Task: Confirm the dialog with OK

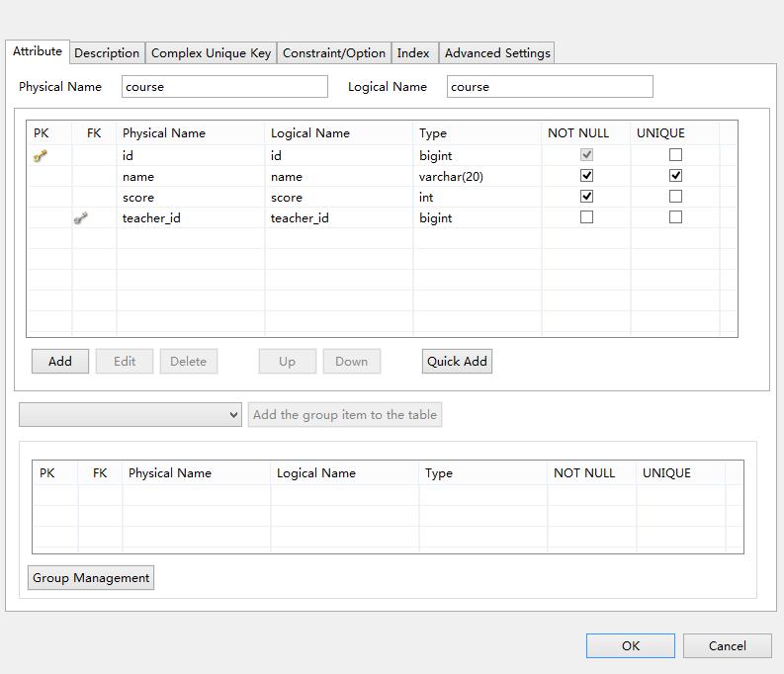Action: pyautogui.click(x=631, y=646)
